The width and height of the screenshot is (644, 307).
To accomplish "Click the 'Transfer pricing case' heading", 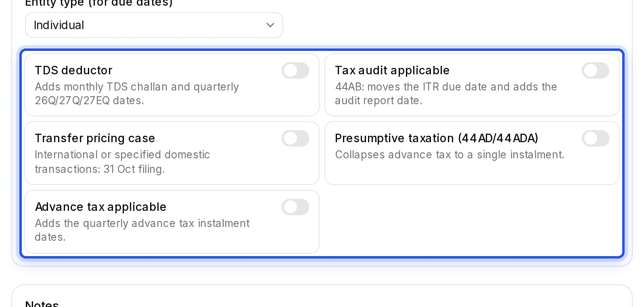I will click(x=95, y=138).
